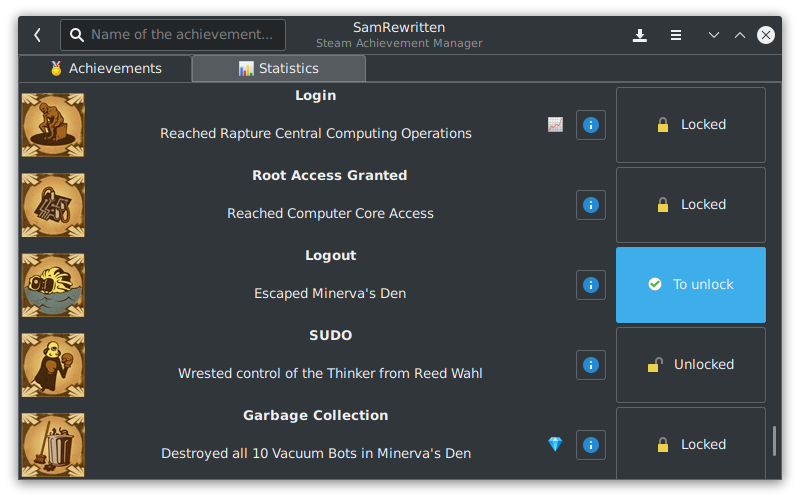Click the Root Access Granted achievement thumbnail
This screenshot has width=800, height=500.
(x=53, y=205)
